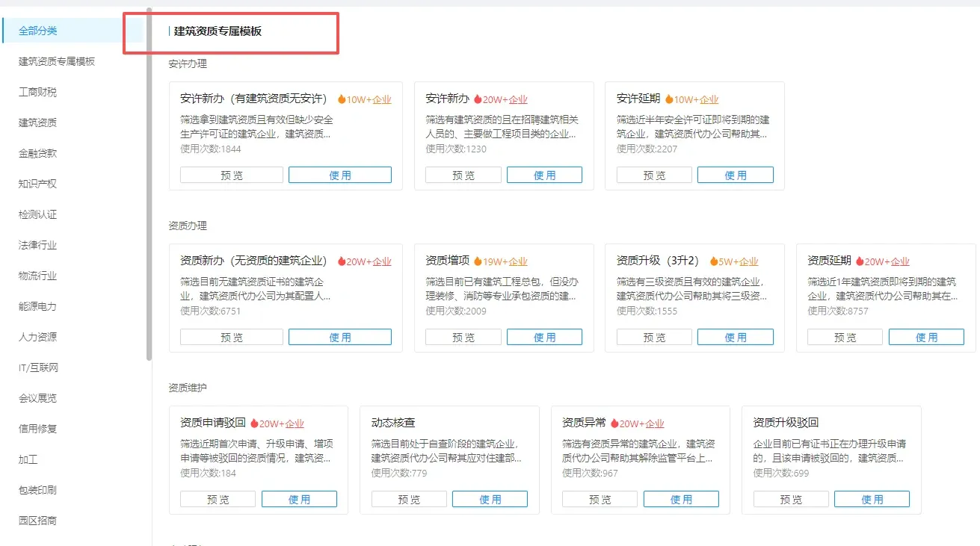Select 全部分类 in the sidebar
This screenshot has height=546, width=980.
(x=73, y=31)
